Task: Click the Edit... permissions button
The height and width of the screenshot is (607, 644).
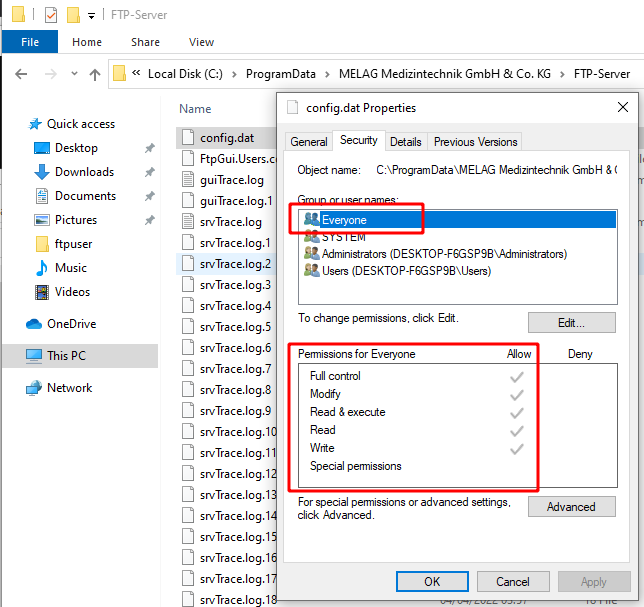Action: [x=572, y=323]
